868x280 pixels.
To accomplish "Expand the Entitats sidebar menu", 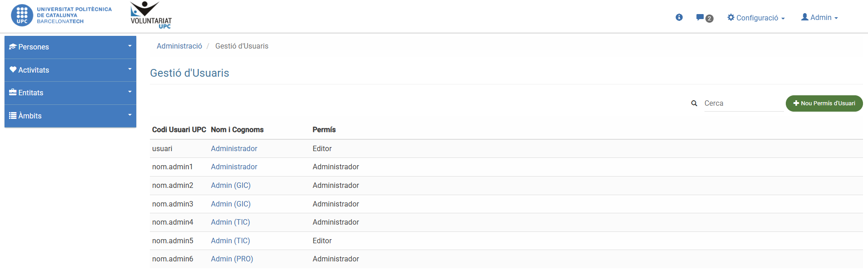I will click(129, 92).
